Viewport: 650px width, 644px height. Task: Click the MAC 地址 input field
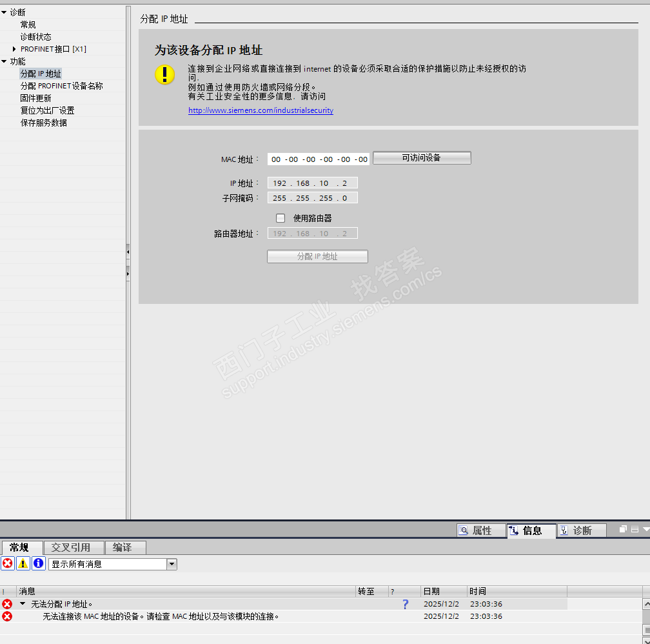pyautogui.click(x=319, y=159)
